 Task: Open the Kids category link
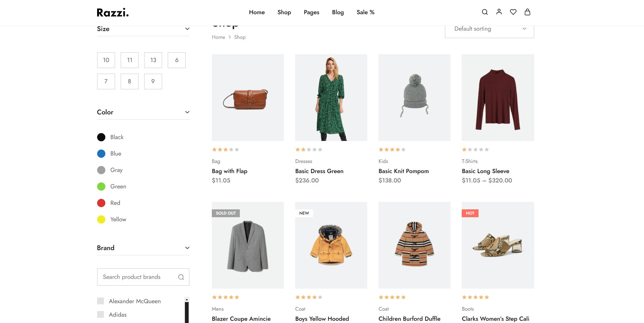point(383,161)
